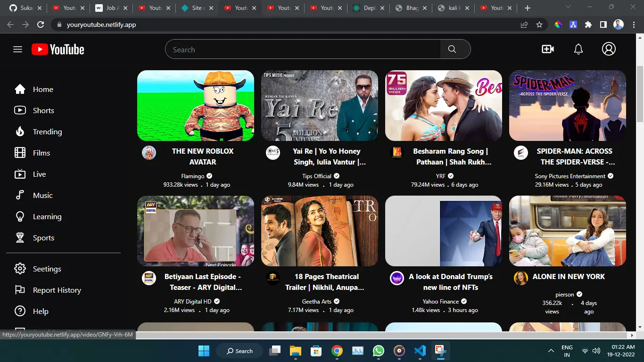This screenshot has height=362, width=644.
Task: Open Betiyaan Last Episode Teaser title
Action: coord(203,282)
